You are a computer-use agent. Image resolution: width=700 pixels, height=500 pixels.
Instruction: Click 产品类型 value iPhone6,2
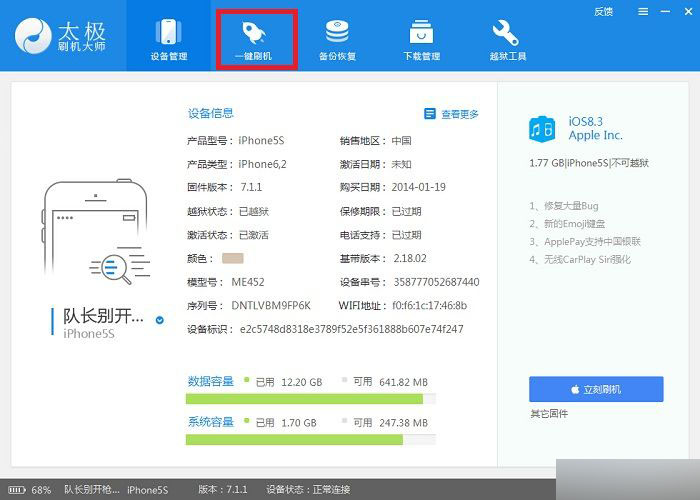[262, 164]
